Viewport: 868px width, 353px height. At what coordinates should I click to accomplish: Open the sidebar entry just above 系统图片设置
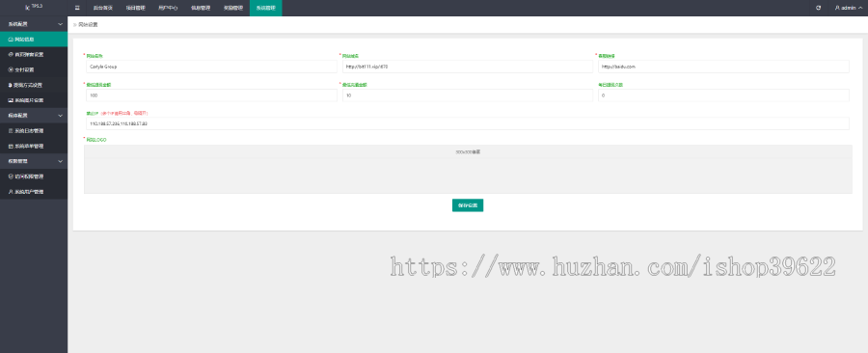click(x=34, y=85)
